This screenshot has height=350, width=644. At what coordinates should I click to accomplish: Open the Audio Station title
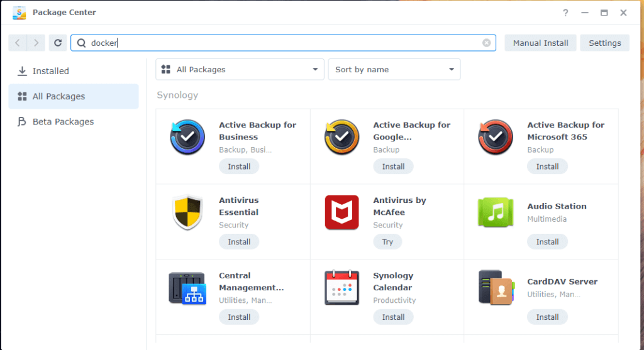pos(557,206)
